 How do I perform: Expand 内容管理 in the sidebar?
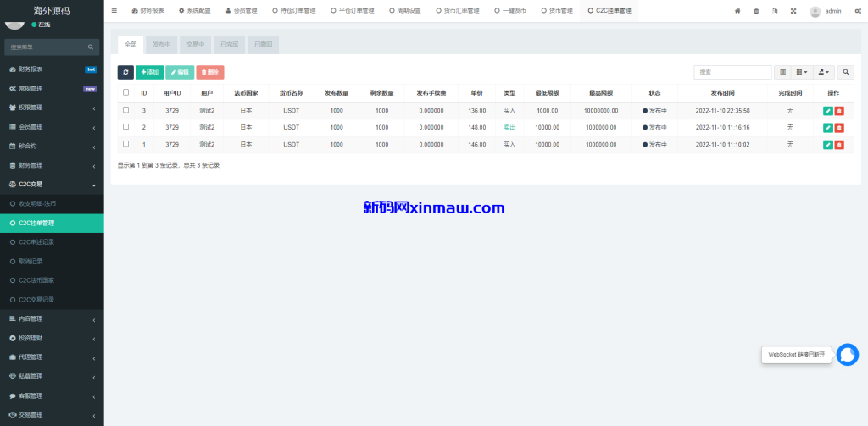tap(52, 318)
